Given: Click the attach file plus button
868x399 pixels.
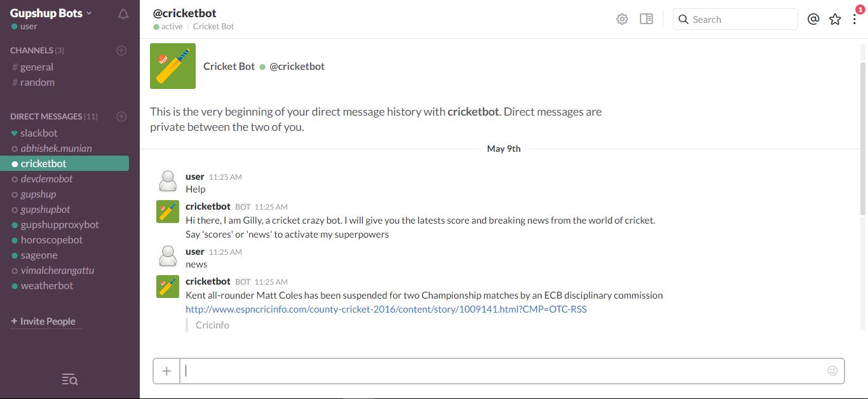Looking at the screenshot, I should (x=166, y=371).
